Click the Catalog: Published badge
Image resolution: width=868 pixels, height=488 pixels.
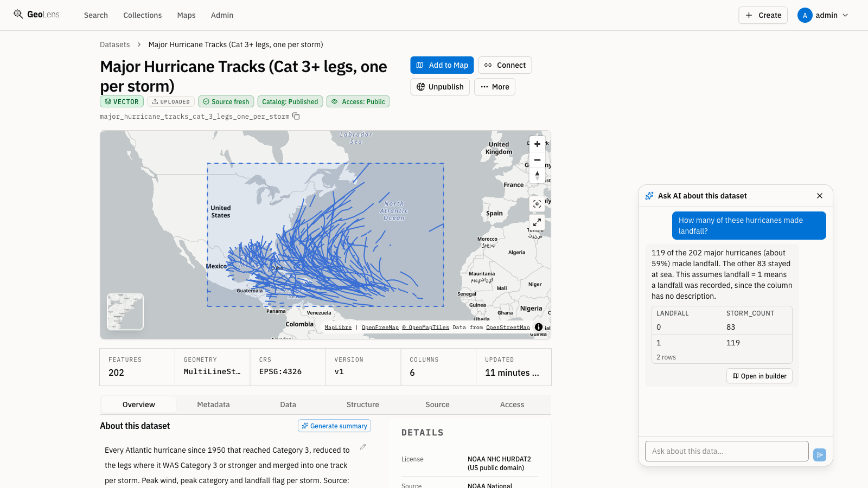[x=290, y=101]
